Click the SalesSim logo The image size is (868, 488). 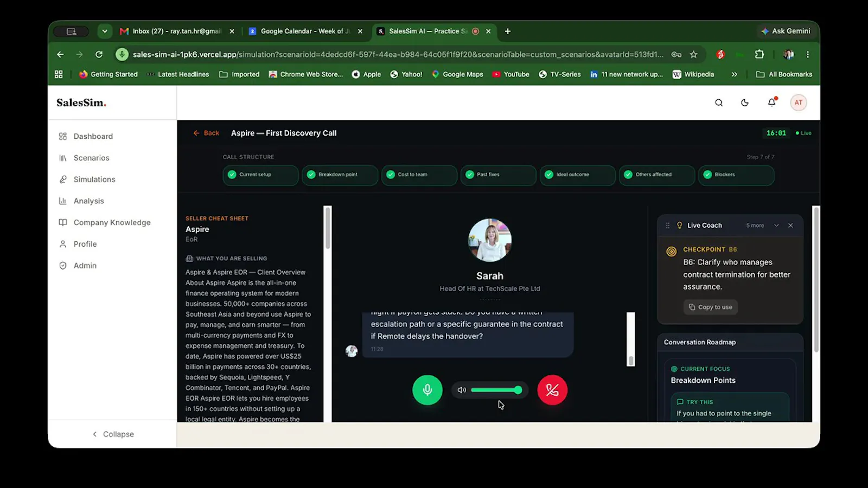pos(81,102)
